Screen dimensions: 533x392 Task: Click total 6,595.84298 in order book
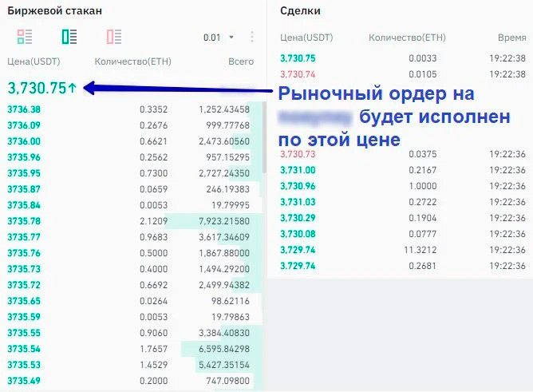coord(224,349)
